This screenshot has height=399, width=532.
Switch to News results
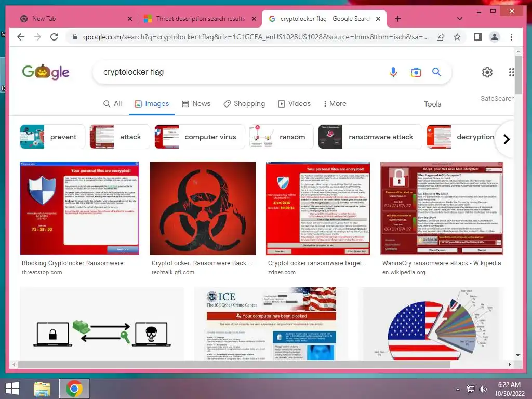click(196, 104)
